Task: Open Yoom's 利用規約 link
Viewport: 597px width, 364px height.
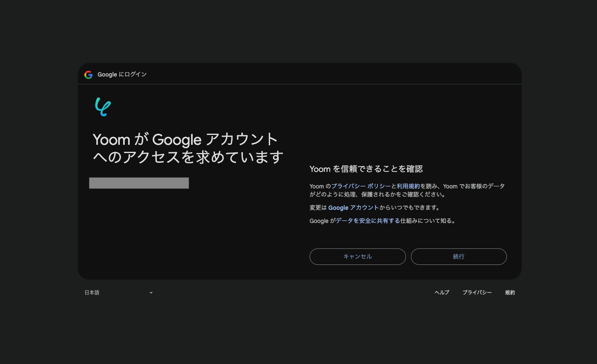Action: pos(408,186)
